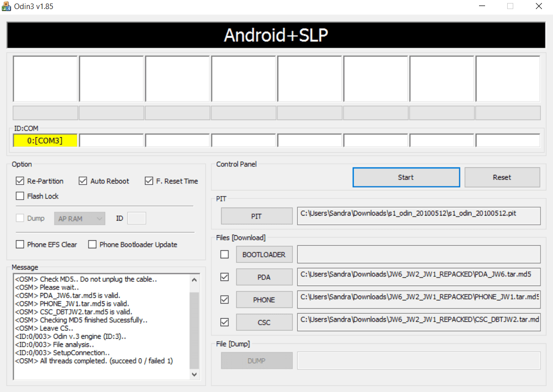Click the PHONE_JW1 path field
Image resolution: width=553 pixels, height=392 pixels.
419,300
